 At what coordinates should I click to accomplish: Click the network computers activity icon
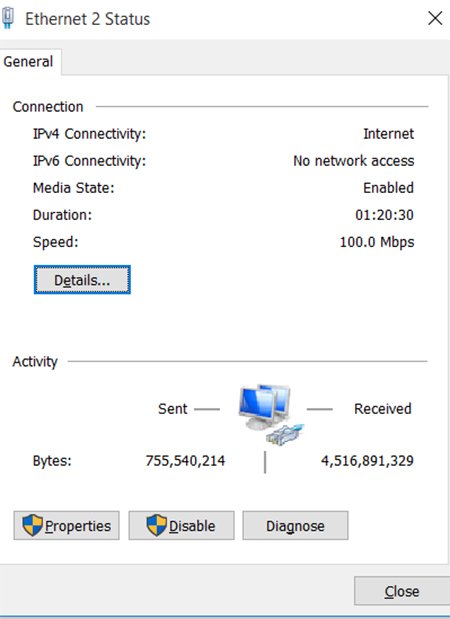[272, 414]
